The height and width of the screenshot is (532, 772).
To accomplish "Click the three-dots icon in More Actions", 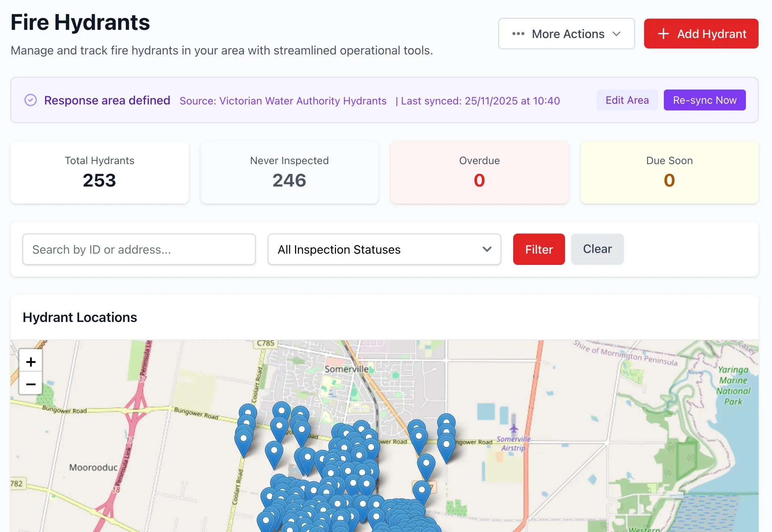I will (x=518, y=34).
